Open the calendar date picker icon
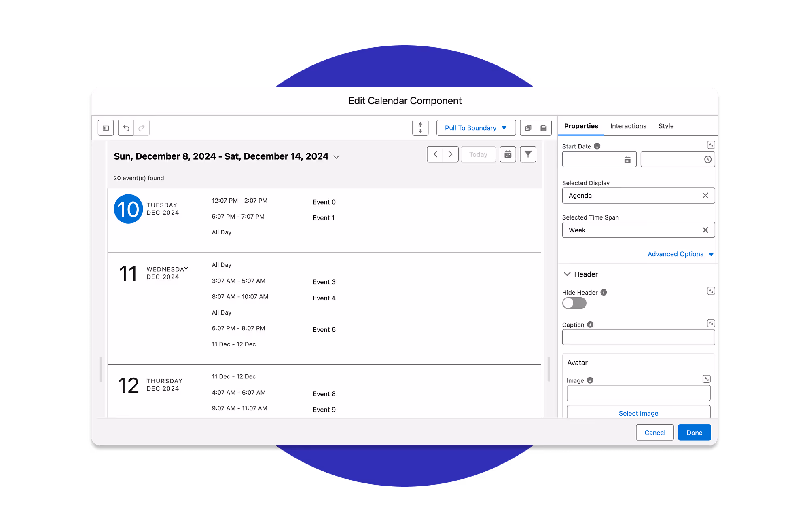809x532 pixels. coord(508,154)
